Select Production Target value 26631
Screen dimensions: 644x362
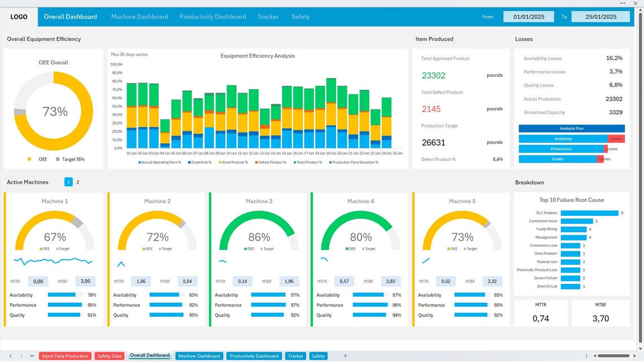tap(433, 143)
